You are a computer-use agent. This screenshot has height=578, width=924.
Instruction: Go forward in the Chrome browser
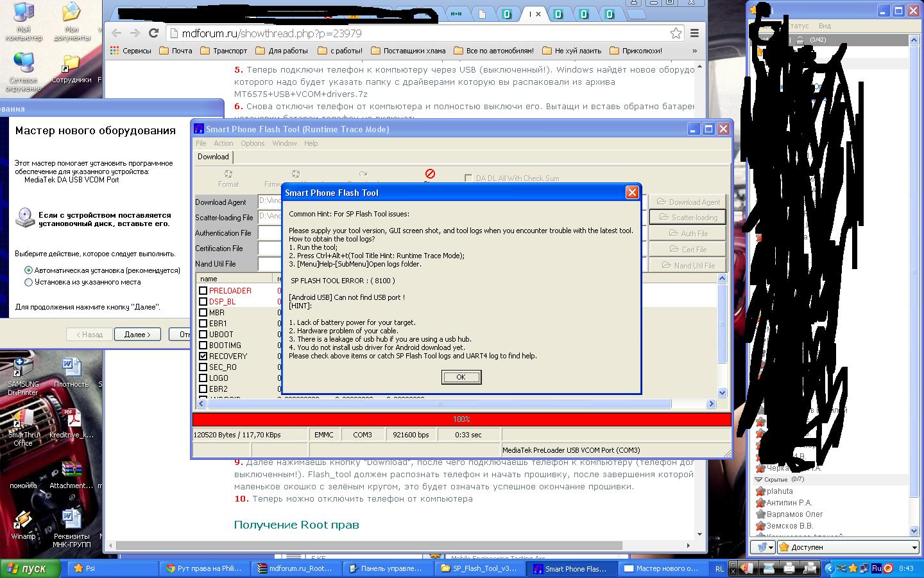click(x=135, y=33)
